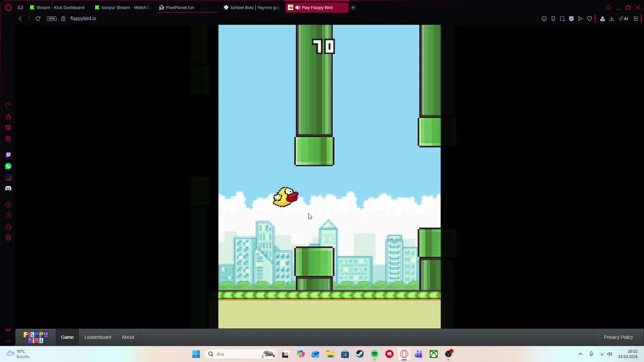Image resolution: width=644 pixels, height=362 pixels.
Task: Flap the yellow bird
Action: click(285, 197)
